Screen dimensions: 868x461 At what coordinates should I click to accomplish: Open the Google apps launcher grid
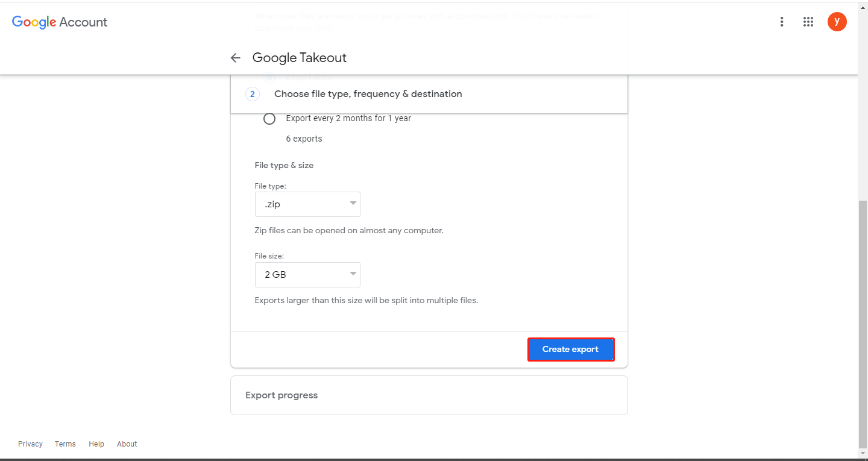tap(808, 22)
